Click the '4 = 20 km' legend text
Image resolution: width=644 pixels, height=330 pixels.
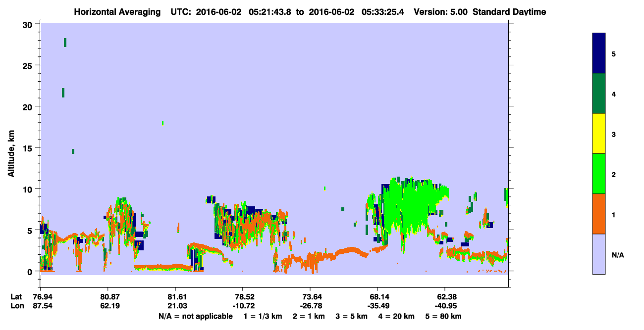(x=396, y=316)
